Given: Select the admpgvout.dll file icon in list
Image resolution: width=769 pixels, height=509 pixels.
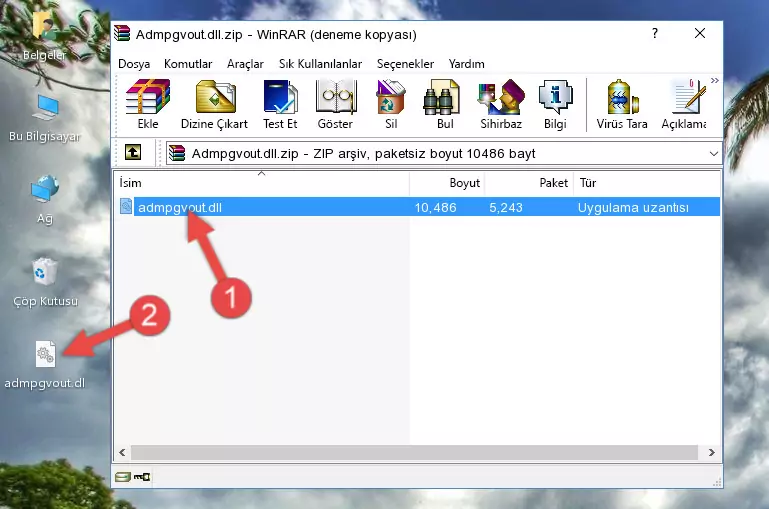Looking at the screenshot, I should click(x=126, y=206).
